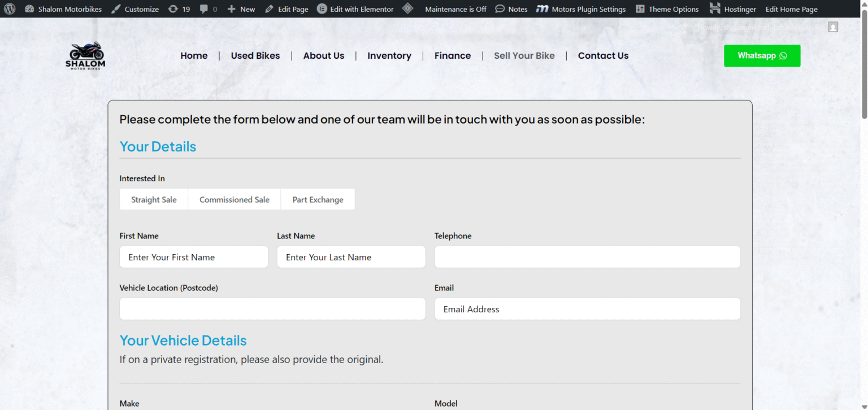Expand the New content menu
Viewport: 868px width, 410px height.
pos(241,9)
